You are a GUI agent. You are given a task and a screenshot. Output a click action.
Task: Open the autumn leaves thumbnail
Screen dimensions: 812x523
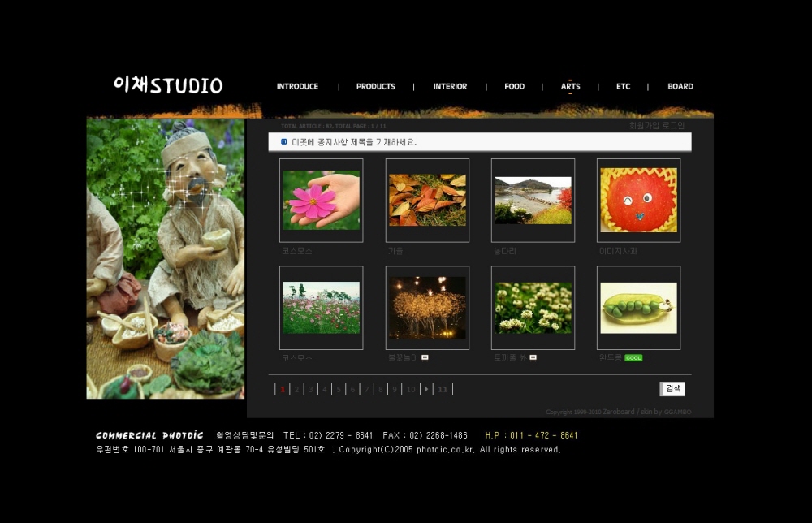427,200
